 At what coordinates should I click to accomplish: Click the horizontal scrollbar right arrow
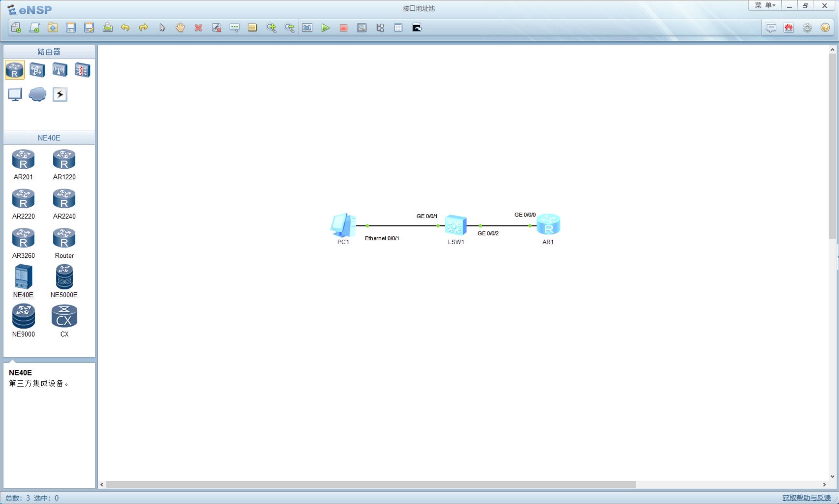click(x=824, y=485)
